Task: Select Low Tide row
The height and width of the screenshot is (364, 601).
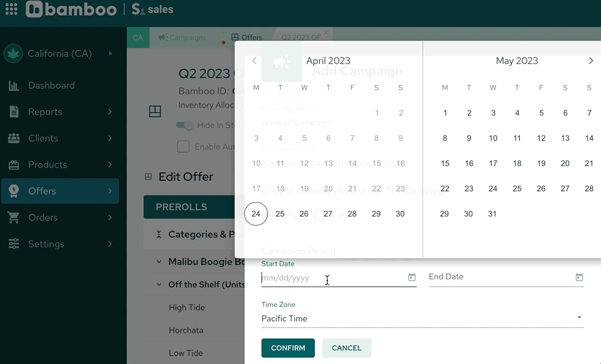Action: point(186,353)
